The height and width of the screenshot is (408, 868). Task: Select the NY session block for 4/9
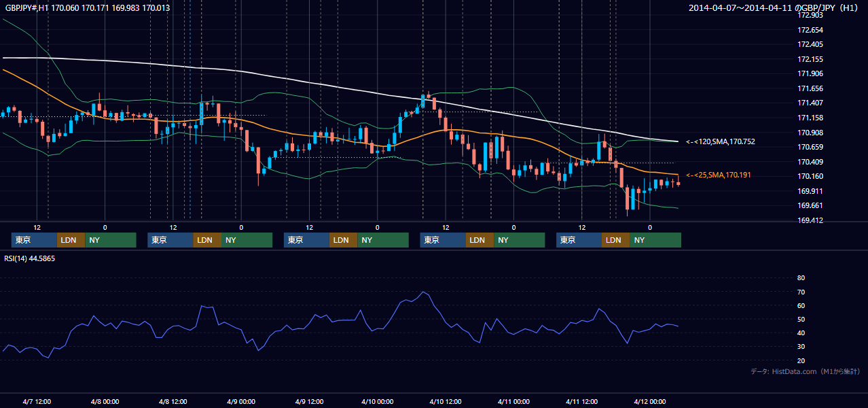point(383,240)
